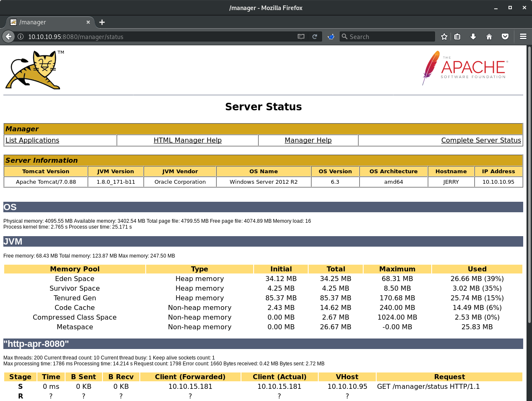Open the Manager Help link
The width and height of the screenshot is (532, 401).
(308, 140)
